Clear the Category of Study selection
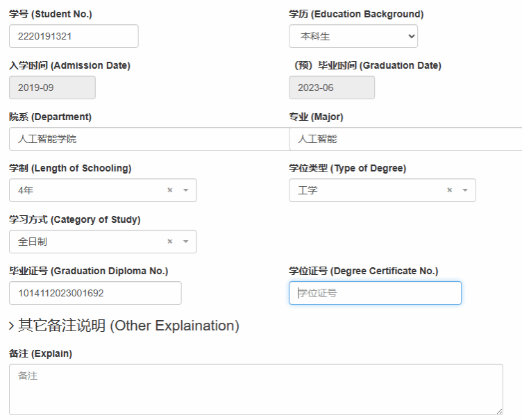522x420 pixels. 169,242
